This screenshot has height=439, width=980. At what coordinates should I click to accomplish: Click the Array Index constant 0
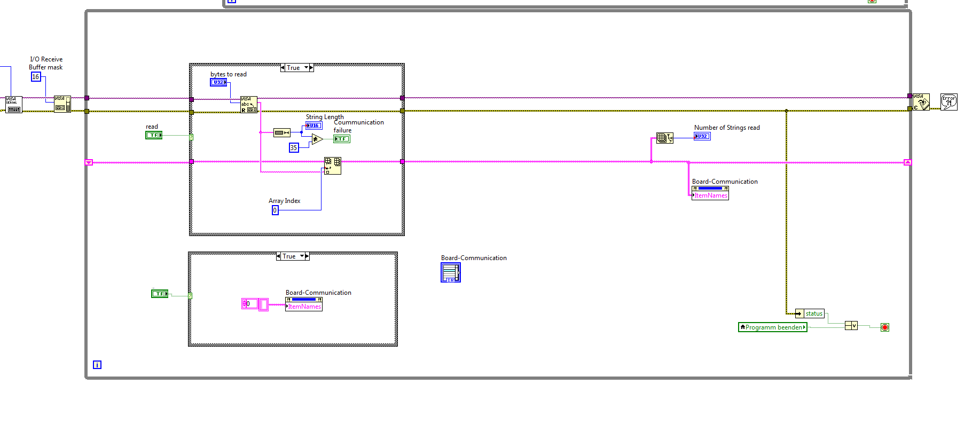[x=275, y=210]
